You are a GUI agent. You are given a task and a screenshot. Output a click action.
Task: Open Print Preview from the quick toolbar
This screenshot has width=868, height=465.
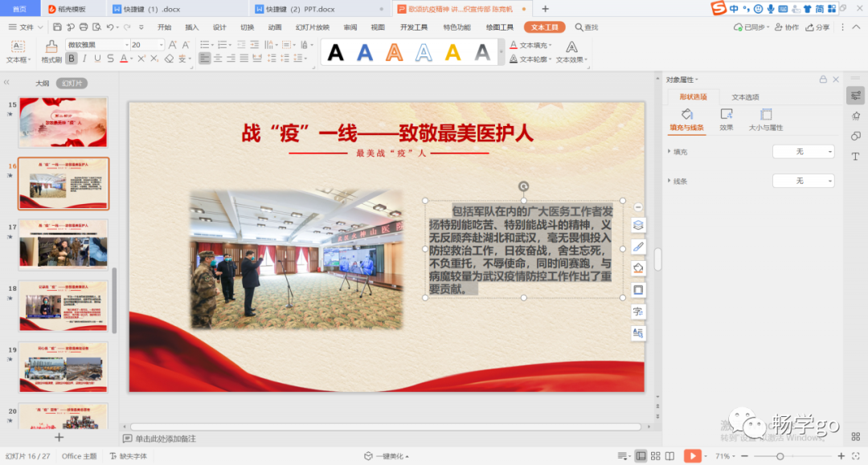pos(97,27)
